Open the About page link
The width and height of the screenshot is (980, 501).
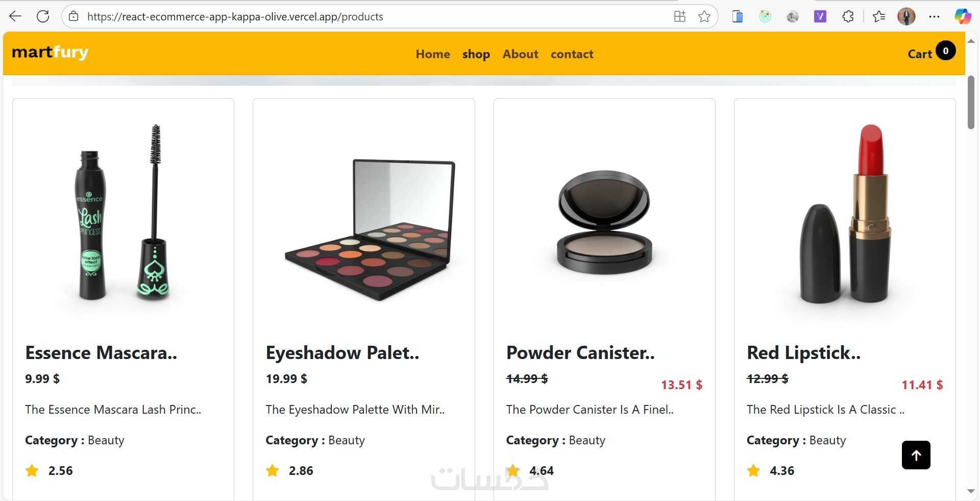coord(520,54)
